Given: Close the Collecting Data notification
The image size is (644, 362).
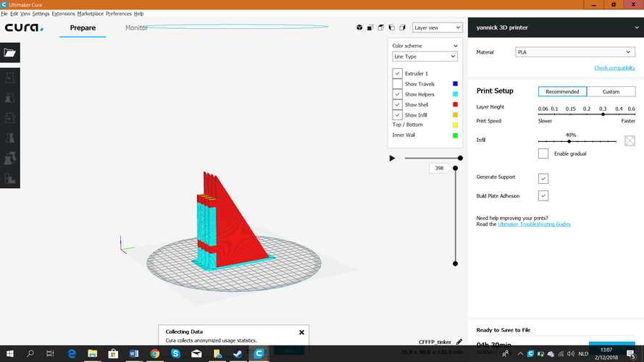Looking at the screenshot, I should click(x=301, y=332).
